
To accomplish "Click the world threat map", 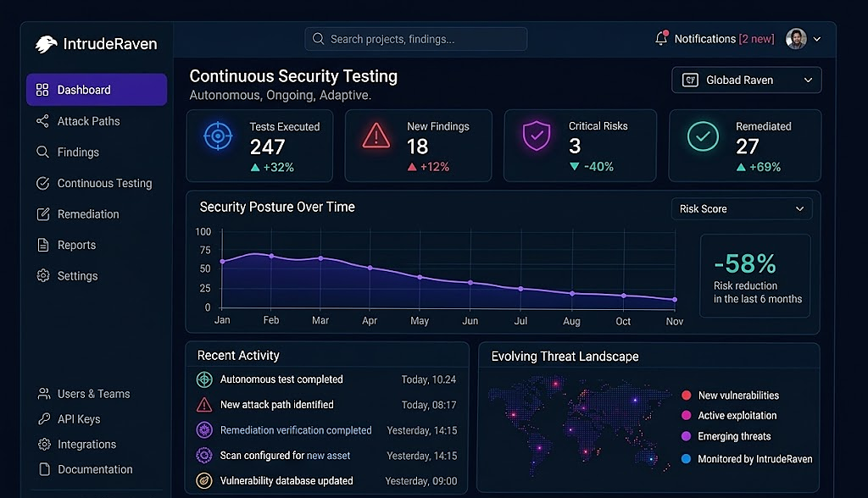I will click(580, 425).
